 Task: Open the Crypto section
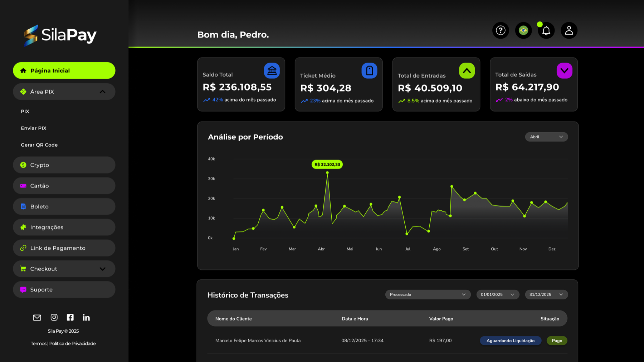64,165
